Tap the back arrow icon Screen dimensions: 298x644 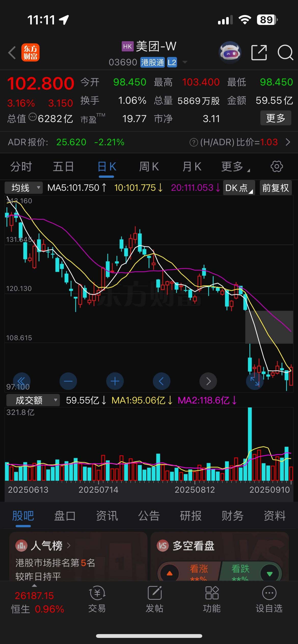coord(12,53)
